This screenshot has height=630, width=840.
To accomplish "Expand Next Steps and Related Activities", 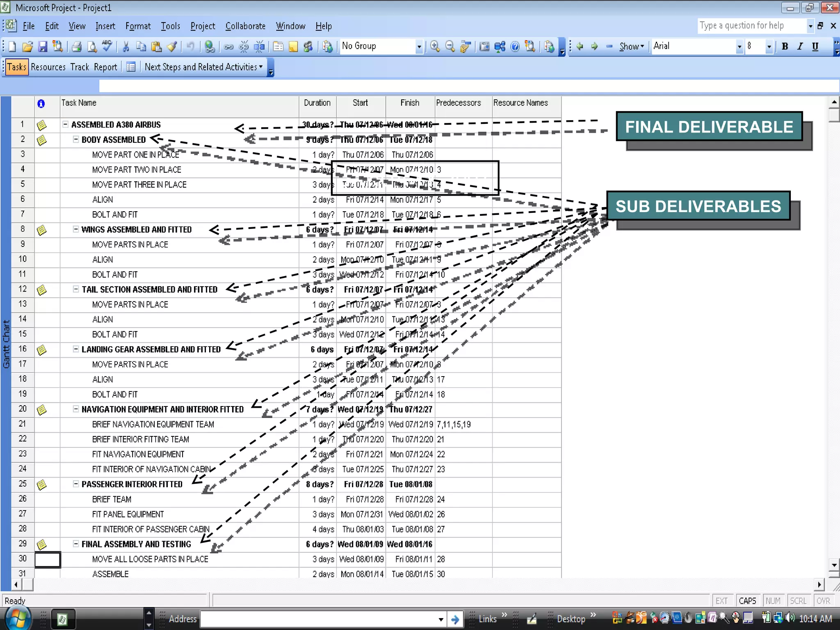I will tap(203, 67).
